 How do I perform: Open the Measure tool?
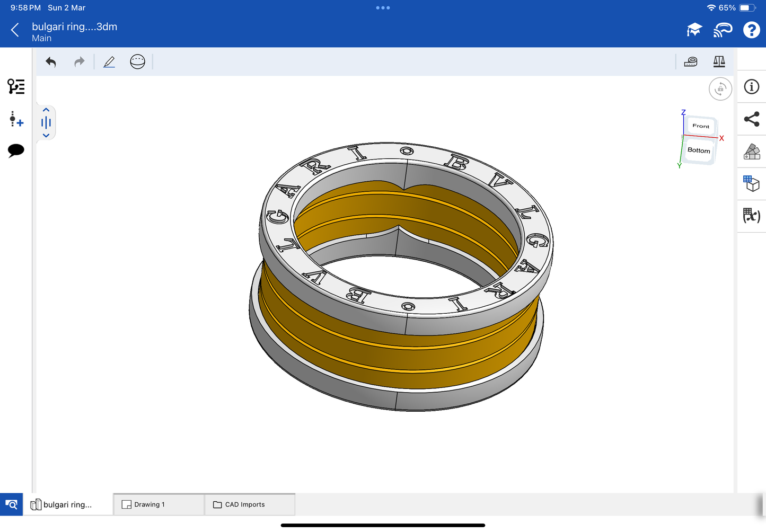tap(690, 62)
